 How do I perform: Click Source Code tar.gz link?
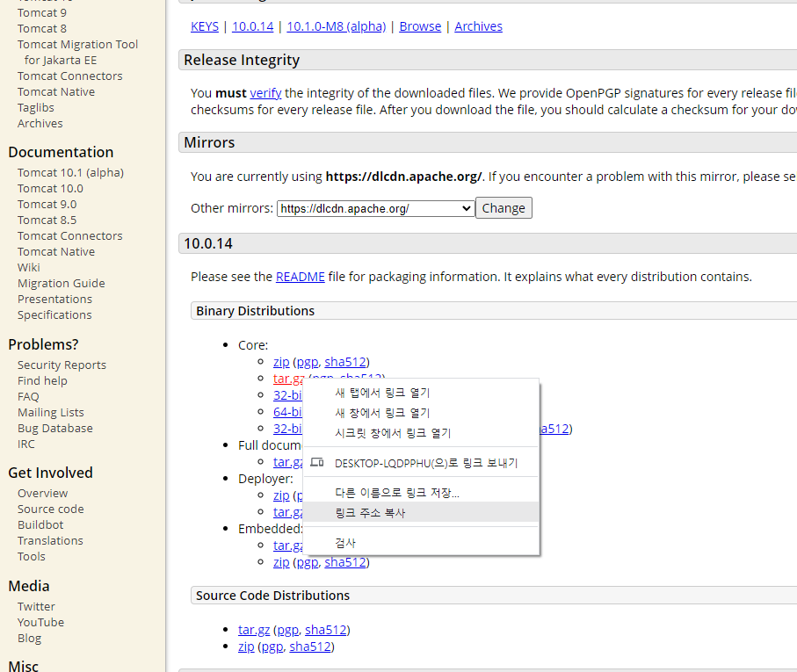[254, 631]
